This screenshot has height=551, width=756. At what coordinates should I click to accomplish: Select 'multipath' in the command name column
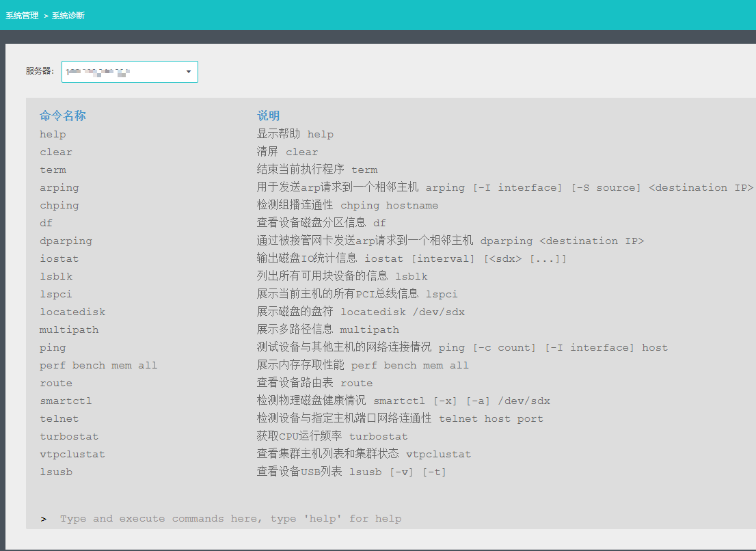tap(69, 330)
